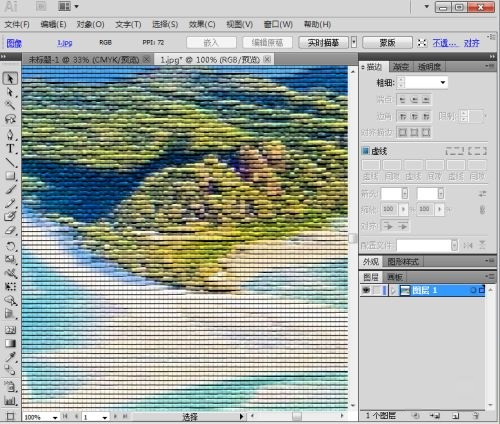Select the Line Segment tool
Viewport: 500px width, 424px height.
coord(10,162)
